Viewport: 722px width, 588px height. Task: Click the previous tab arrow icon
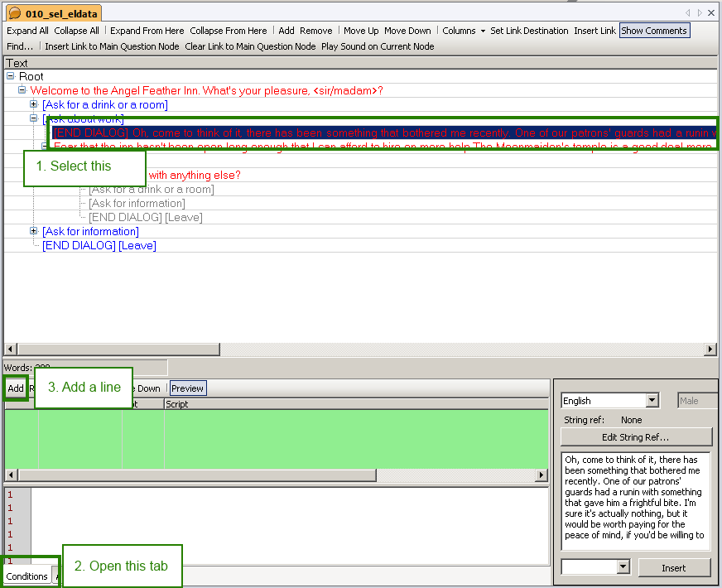tap(688, 13)
